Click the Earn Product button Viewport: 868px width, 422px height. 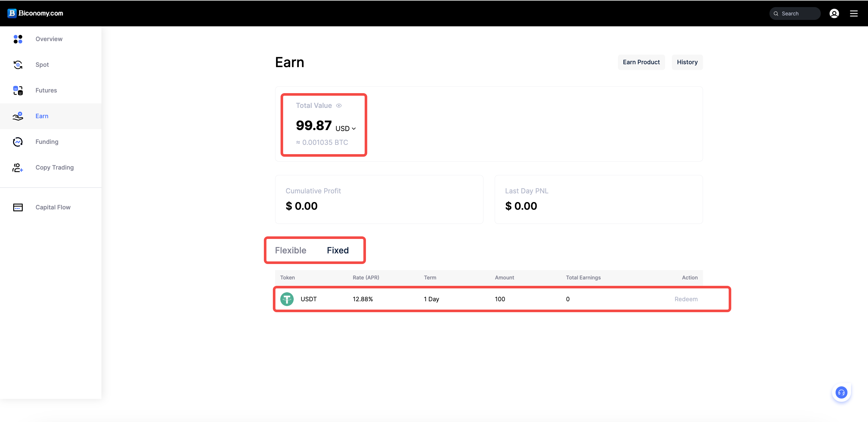pyautogui.click(x=641, y=62)
